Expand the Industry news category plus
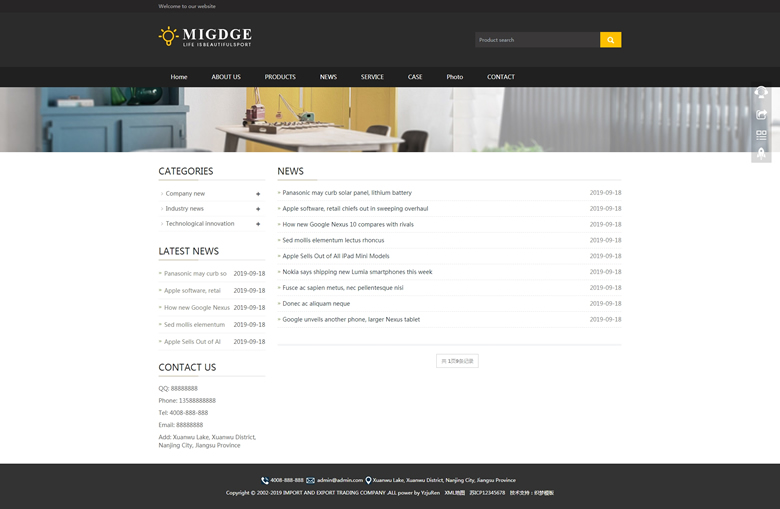The height and width of the screenshot is (509, 780). click(258, 209)
